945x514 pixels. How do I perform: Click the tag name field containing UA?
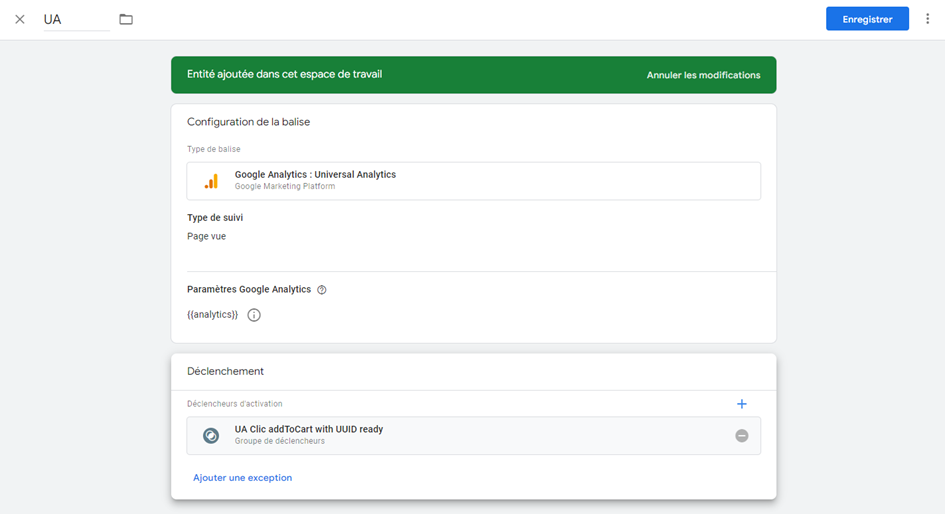pos(76,19)
